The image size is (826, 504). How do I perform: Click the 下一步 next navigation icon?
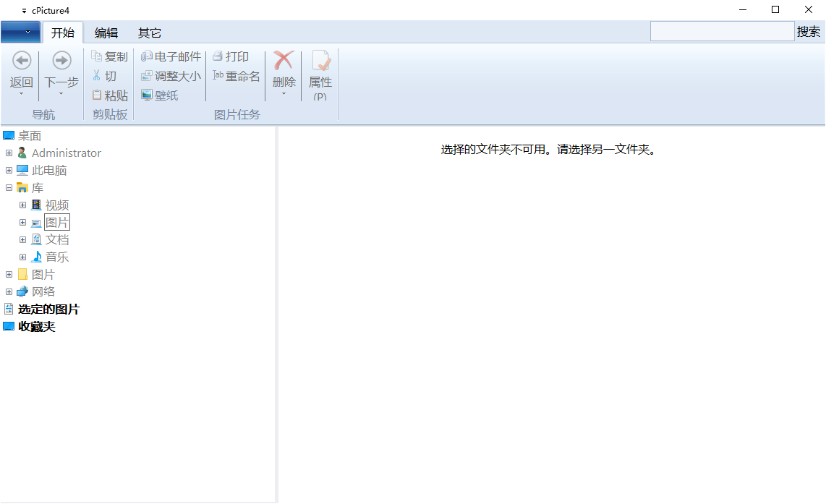point(60,60)
